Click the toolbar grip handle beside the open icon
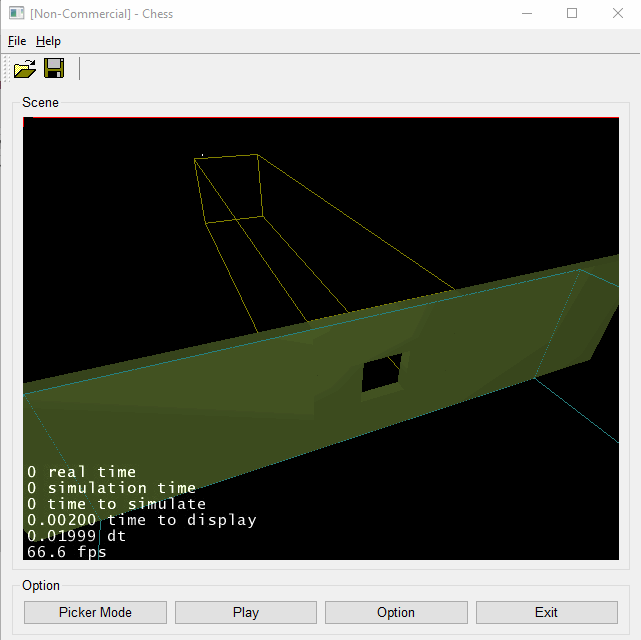The height and width of the screenshot is (640, 641). click(7, 68)
